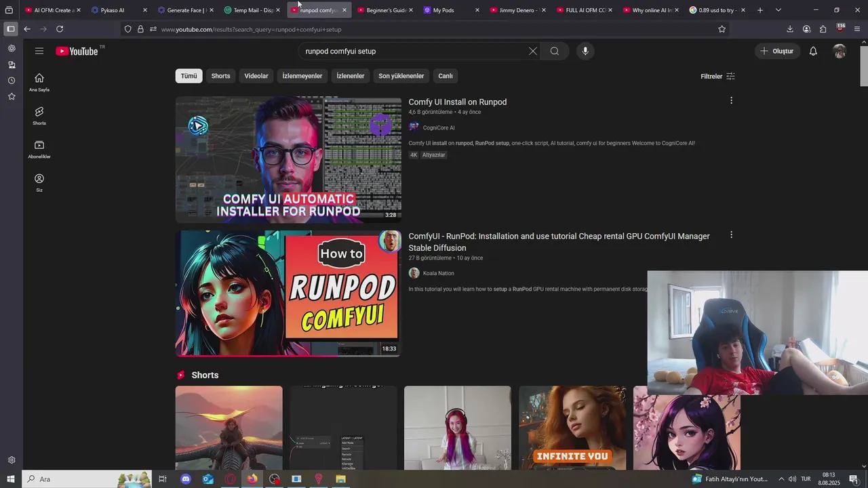Screen dimensions: 868x488
Task: Switch to the Generate Face tab
Action: point(184,10)
